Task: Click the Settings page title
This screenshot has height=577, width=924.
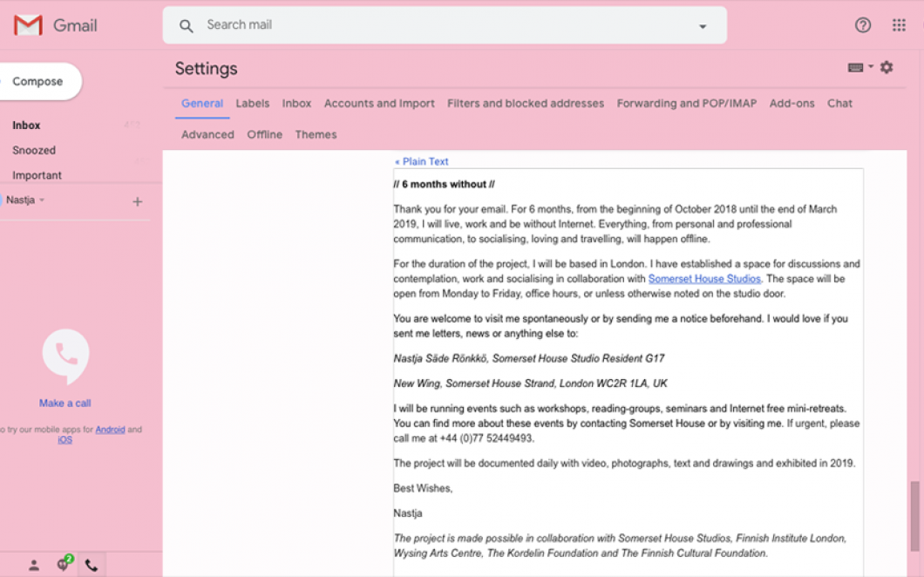Action: click(207, 69)
